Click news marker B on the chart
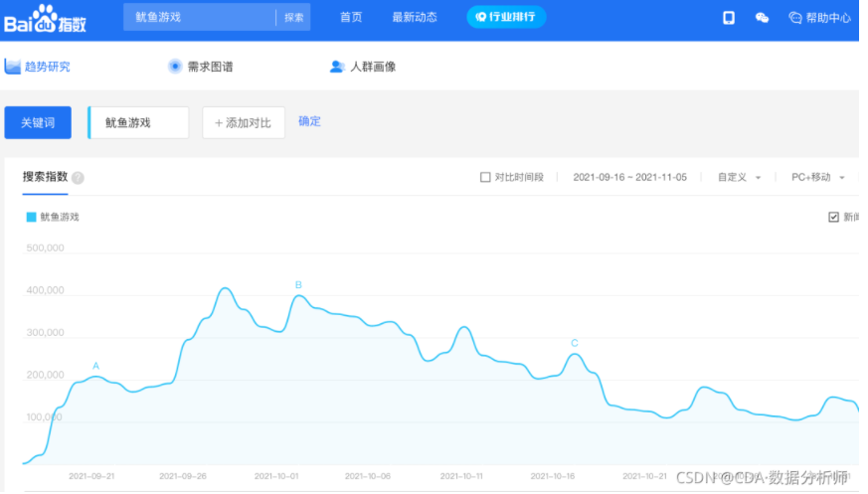868x494 pixels. [x=298, y=285]
